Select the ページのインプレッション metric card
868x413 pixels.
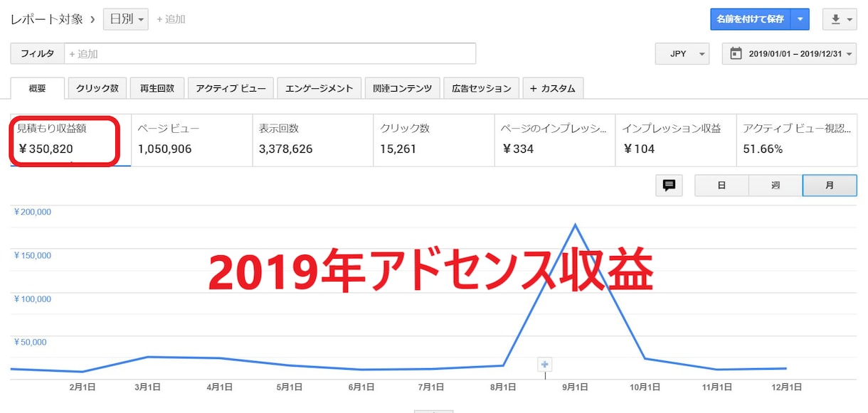554,140
